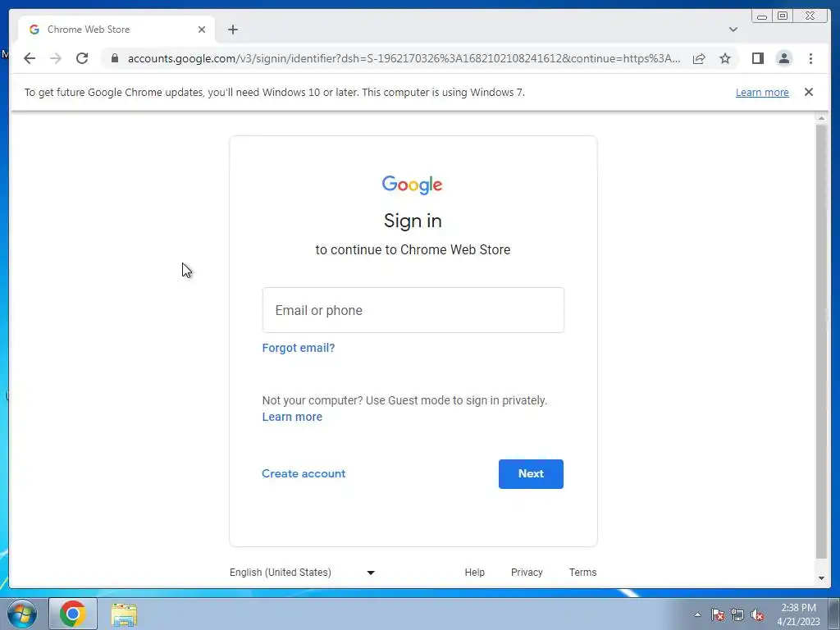Focus the Email or phone field

tap(413, 310)
